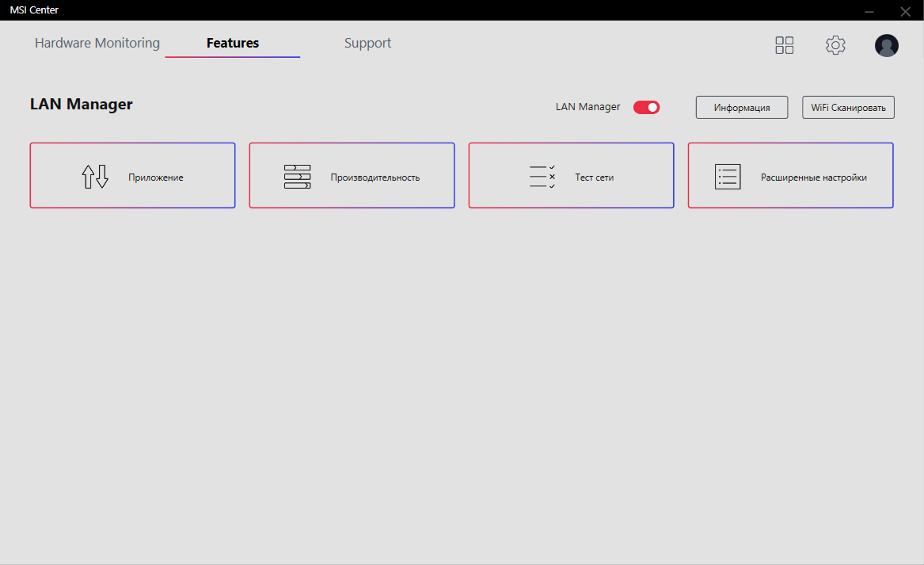Click the up-down arrows Приложение icon
Image resolution: width=924 pixels, height=565 pixels.
95,177
